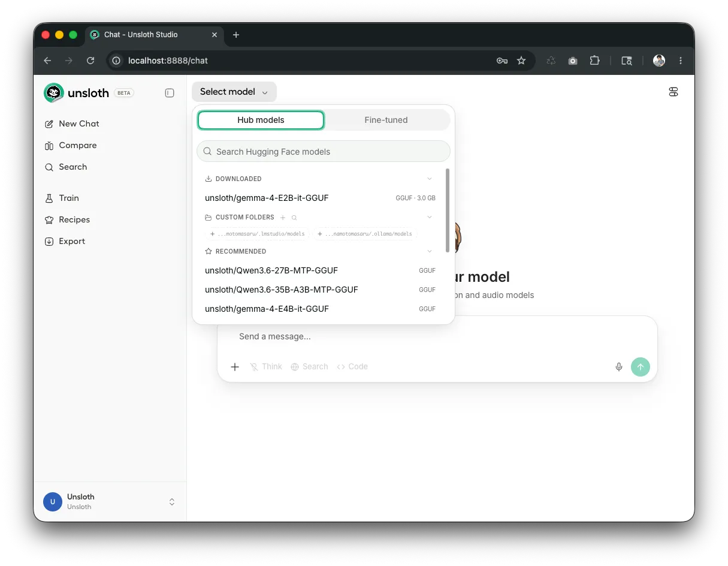Start voice input with microphone icon
This screenshot has height=566, width=728.
(x=619, y=367)
